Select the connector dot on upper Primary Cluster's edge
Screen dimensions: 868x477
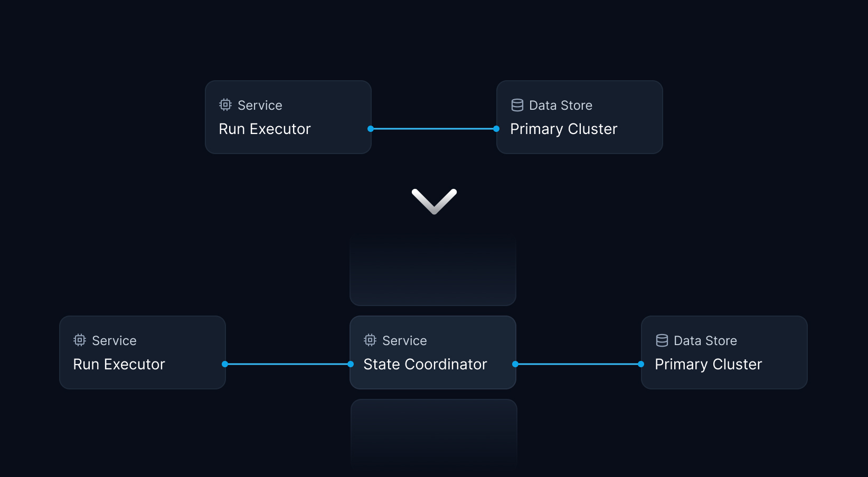(496, 129)
